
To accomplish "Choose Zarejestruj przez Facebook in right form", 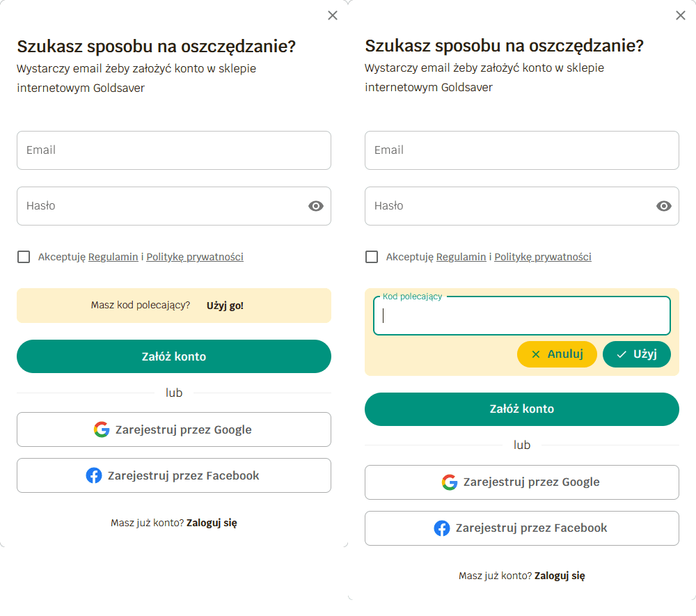I will [x=522, y=528].
